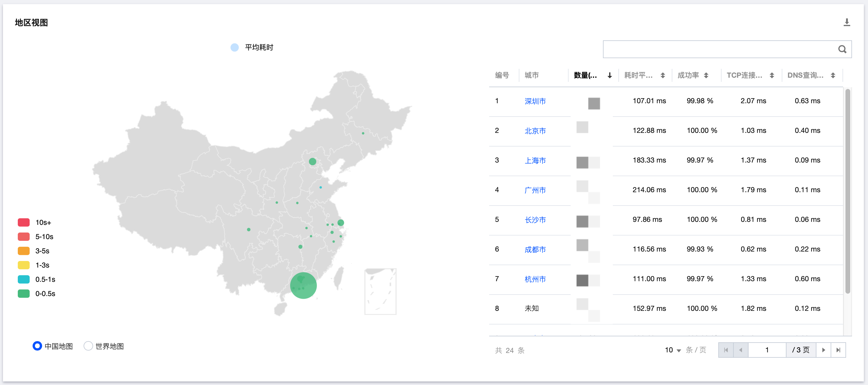The width and height of the screenshot is (868, 385).
Task: Open the 深圳市 city link
Action: [x=535, y=101]
